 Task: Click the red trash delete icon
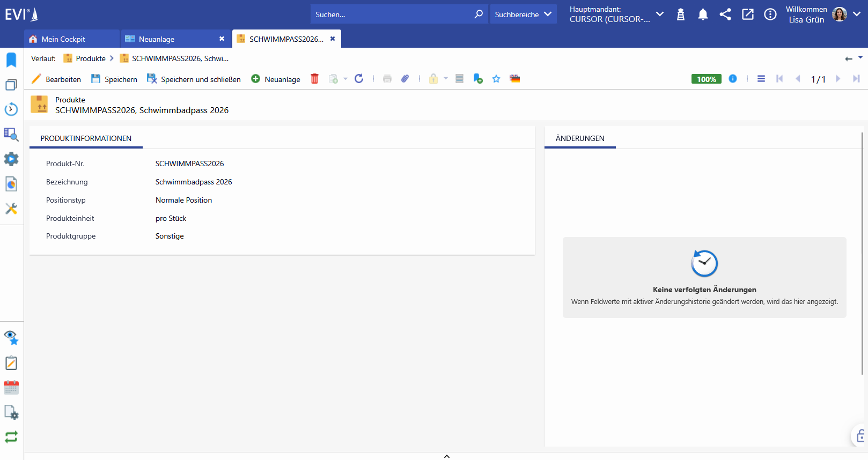click(x=315, y=79)
